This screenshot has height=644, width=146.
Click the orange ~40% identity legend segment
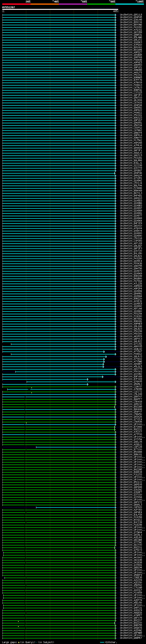(45, 4)
